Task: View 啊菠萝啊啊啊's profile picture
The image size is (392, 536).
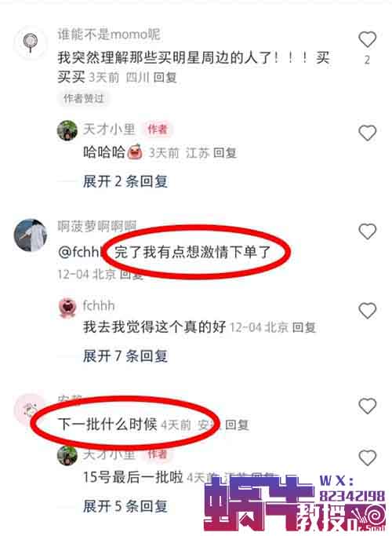Action: click(30, 235)
